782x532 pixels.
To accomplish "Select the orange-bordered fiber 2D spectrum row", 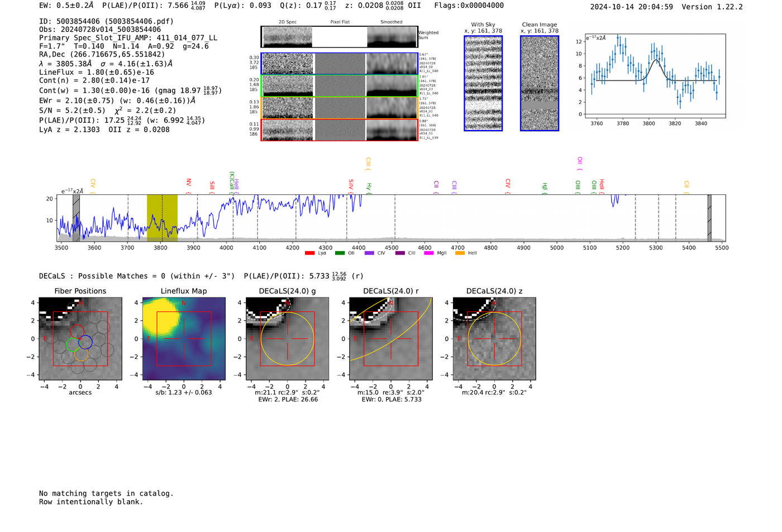I will [339, 108].
